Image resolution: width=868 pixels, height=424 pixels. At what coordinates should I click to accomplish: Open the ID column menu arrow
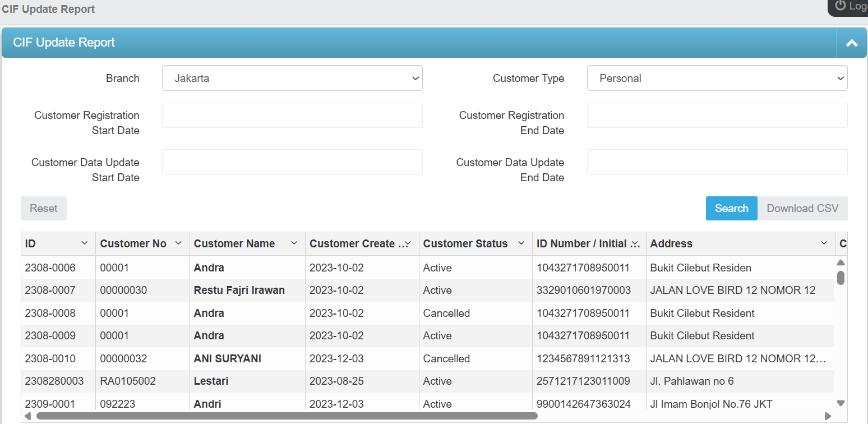[85, 243]
